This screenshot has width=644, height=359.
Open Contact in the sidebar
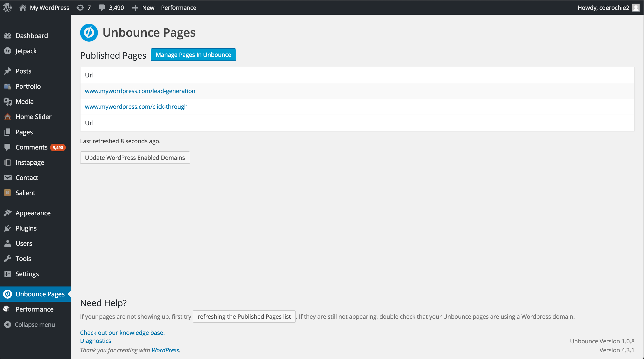pos(27,178)
